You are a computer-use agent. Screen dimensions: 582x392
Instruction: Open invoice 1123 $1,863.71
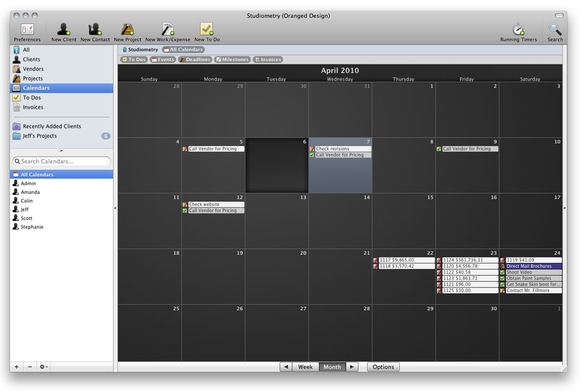tap(470, 278)
